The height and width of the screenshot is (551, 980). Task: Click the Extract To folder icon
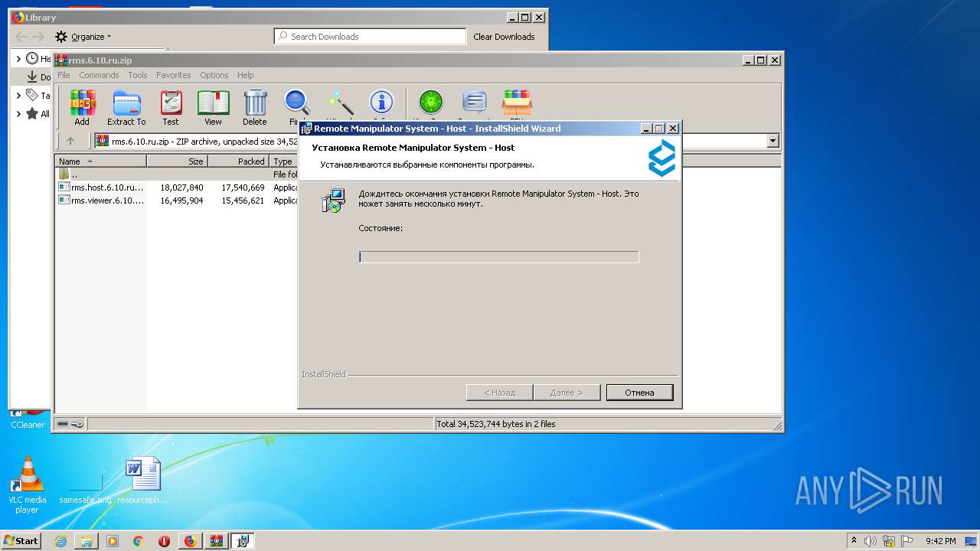coord(126,107)
